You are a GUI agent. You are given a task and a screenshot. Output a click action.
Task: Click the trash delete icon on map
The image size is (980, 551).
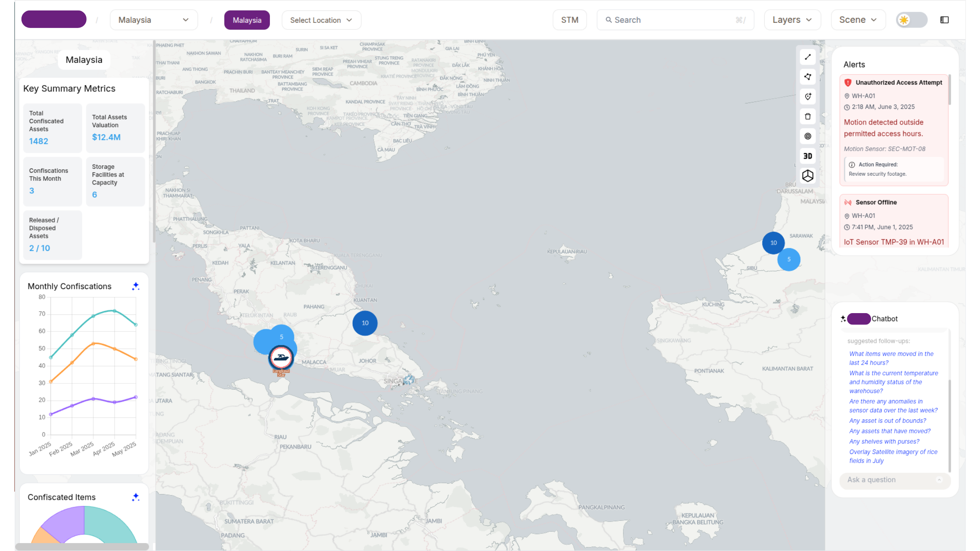point(808,116)
